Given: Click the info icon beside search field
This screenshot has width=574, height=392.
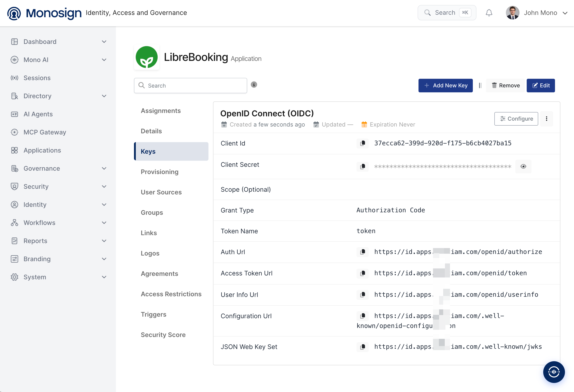Looking at the screenshot, I should tap(254, 85).
